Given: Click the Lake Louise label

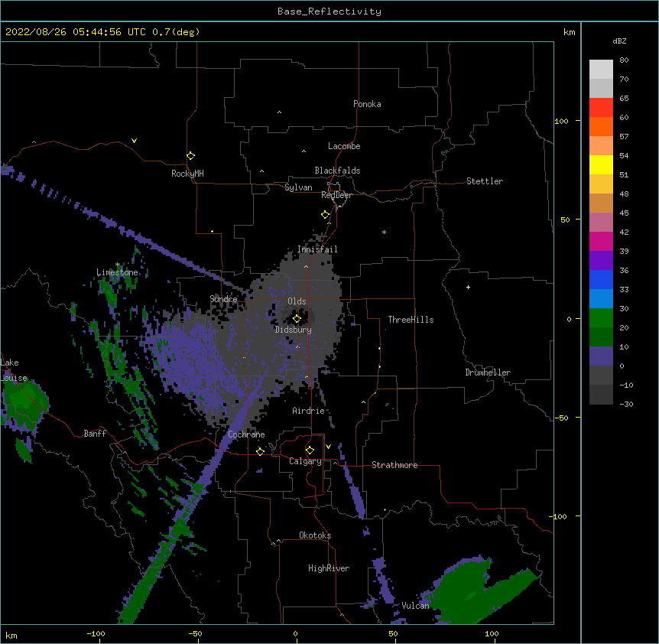Looking at the screenshot, I should 14,370.
